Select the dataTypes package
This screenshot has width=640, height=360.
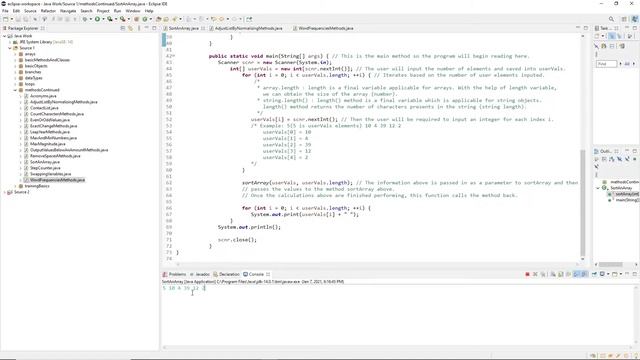[33, 78]
